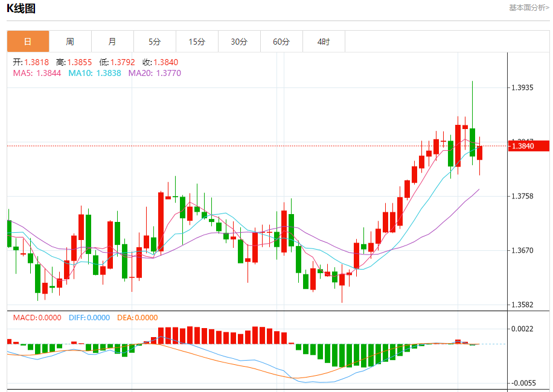This screenshot has height=392, width=553.
Task: Select the 60分 timeframe tab
Action: click(x=282, y=42)
